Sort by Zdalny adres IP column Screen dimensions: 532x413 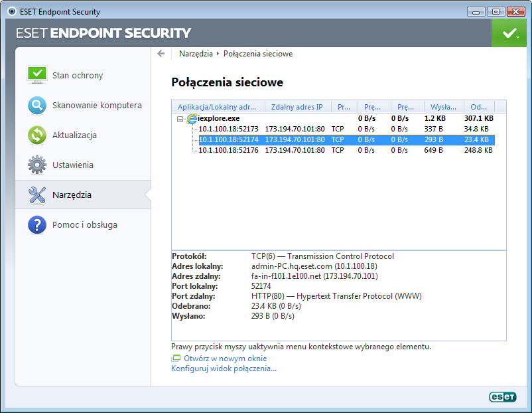point(298,107)
